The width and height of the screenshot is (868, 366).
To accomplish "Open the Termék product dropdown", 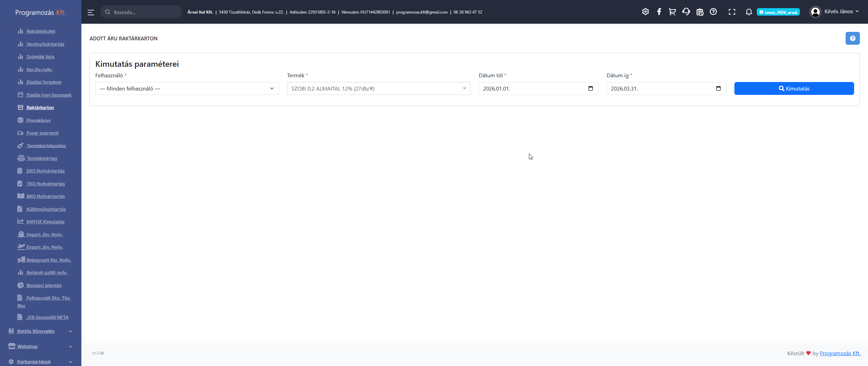I will [x=378, y=88].
